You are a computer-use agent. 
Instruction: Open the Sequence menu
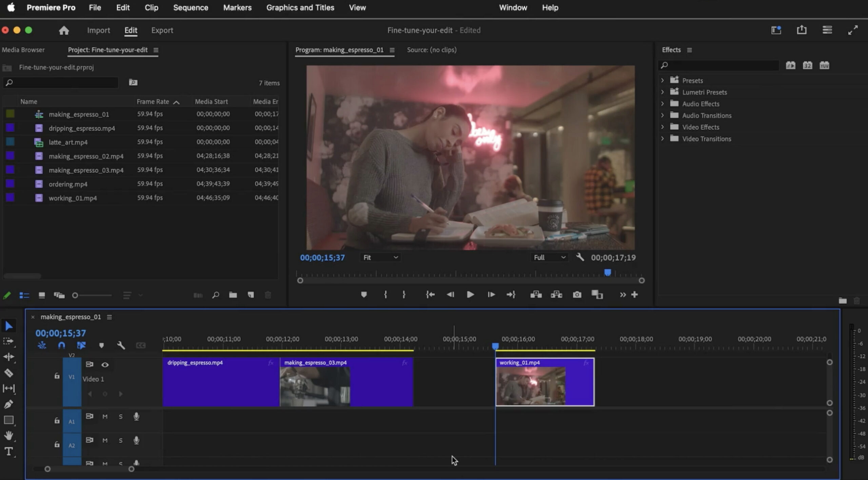(x=191, y=7)
